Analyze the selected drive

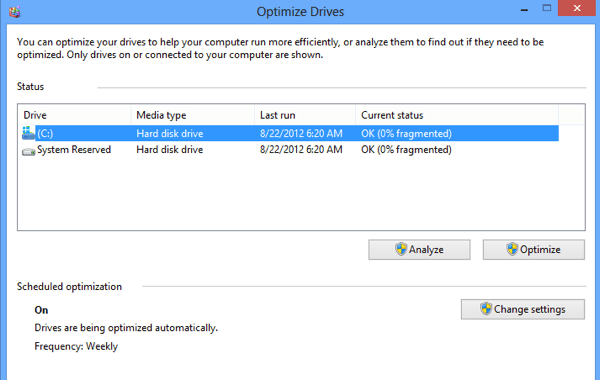[419, 250]
